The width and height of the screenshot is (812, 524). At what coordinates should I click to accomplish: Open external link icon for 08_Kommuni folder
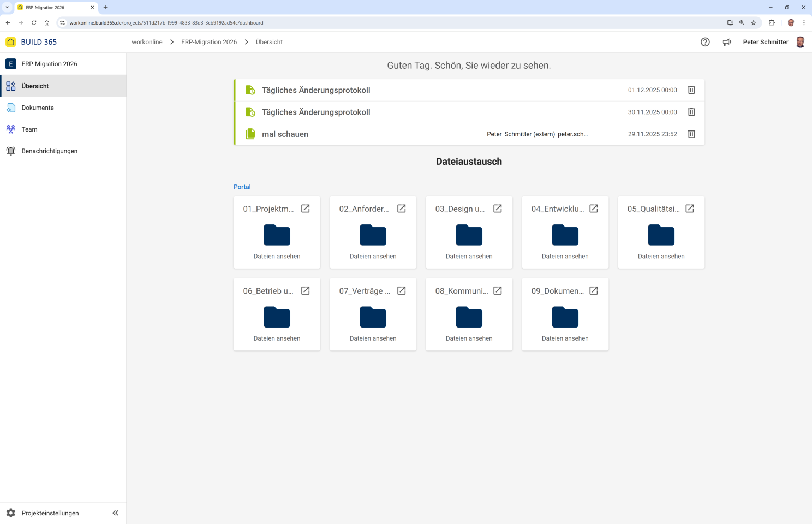(498, 291)
